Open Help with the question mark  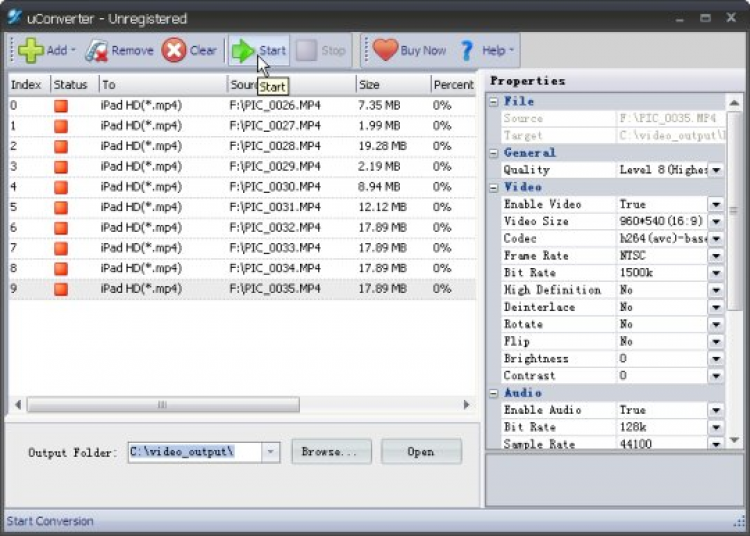coord(466,50)
